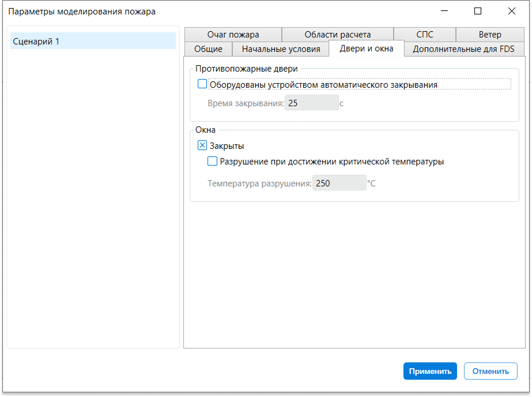Enable Разрушение при достижении критической температуры
This screenshot has width=532, height=397.
(212, 161)
